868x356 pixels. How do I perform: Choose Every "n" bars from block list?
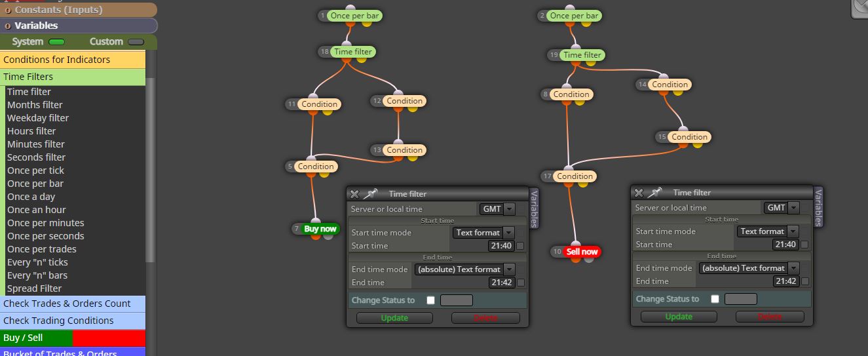tap(37, 275)
